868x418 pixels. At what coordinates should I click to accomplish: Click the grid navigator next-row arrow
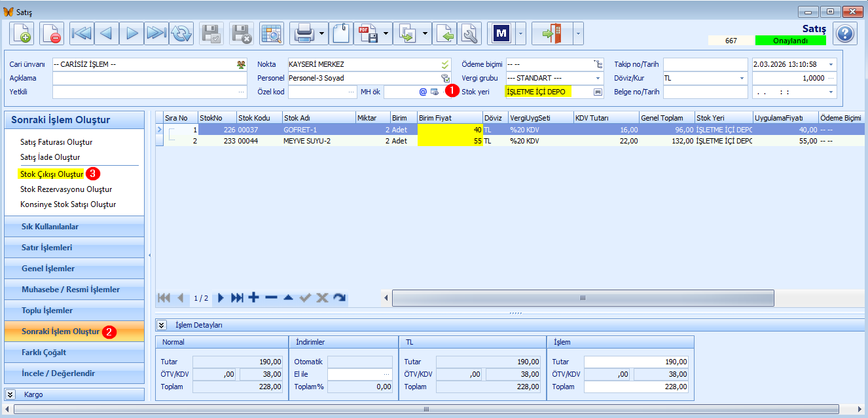pos(221,297)
